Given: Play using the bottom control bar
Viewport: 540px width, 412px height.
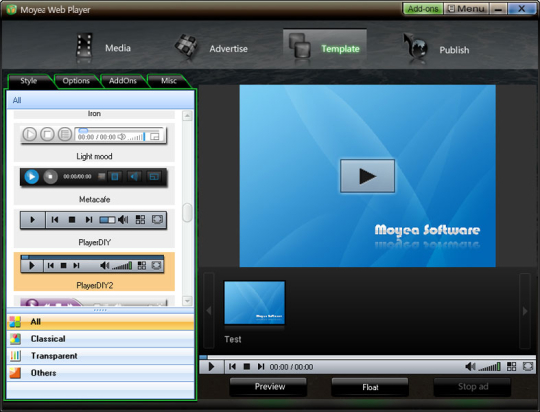Looking at the screenshot, I should (x=211, y=367).
